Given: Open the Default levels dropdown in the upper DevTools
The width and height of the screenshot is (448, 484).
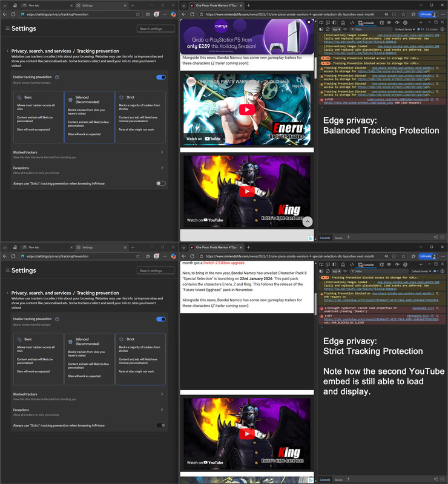Looking at the screenshot, I should point(405,29).
